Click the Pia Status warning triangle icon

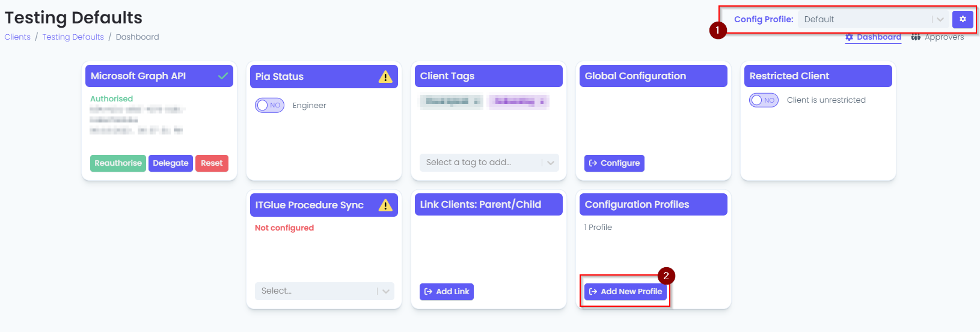(x=385, y=77)
